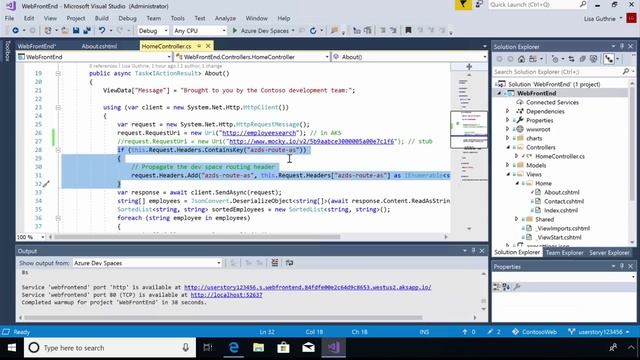Open the About() member dropdown
Screen dimensions: 640x360
pyautogui.click(x=410, y=57)
